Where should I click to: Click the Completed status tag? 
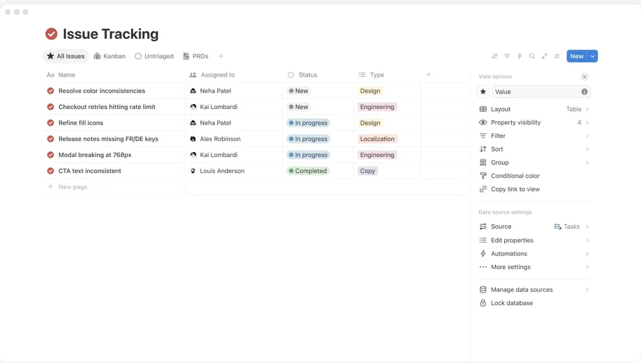point(308,171)
